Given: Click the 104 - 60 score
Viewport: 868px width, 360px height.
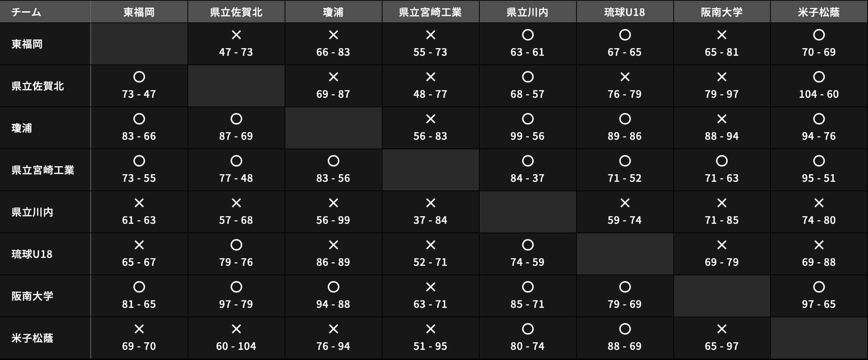Looking at the screenshot, I should pos(819,94).
